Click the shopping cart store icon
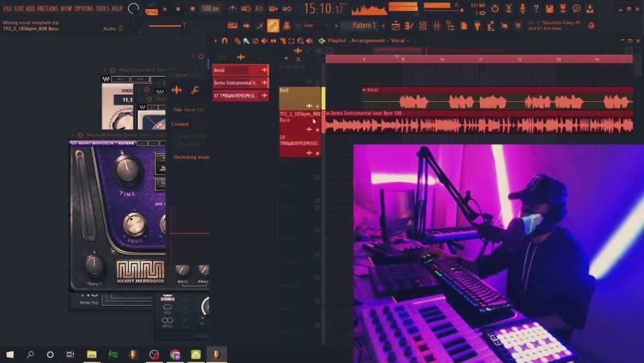The image size is (644, 363). [518, 26]
